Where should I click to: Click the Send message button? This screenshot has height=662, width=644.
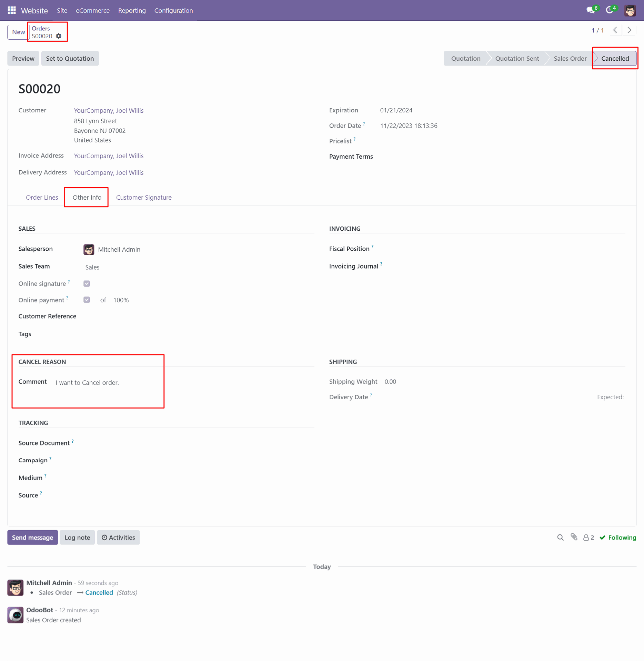point(32,537)
